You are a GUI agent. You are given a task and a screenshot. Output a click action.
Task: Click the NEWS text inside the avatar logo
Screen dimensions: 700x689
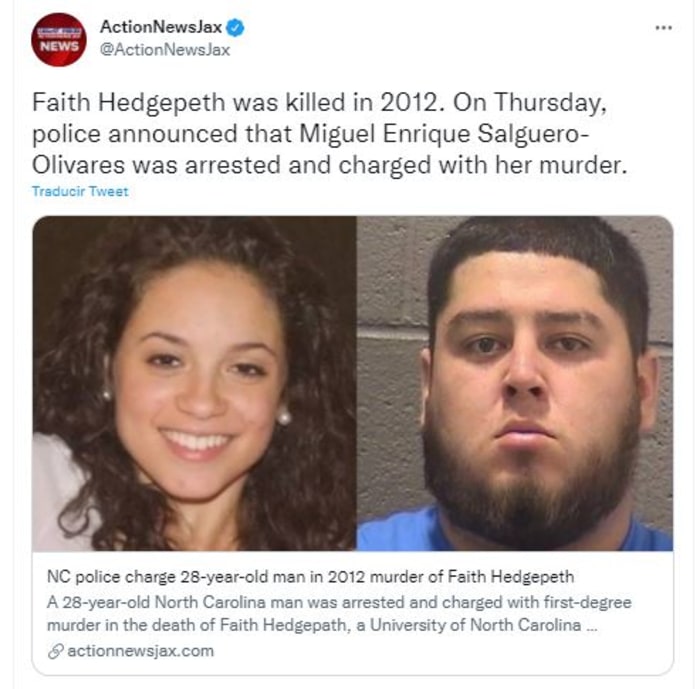click(x=59, y=46)
